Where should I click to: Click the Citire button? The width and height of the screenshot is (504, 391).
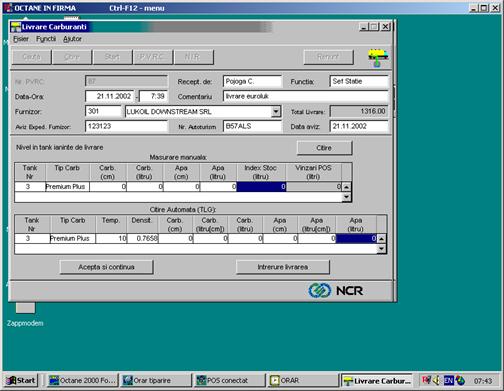324,148
